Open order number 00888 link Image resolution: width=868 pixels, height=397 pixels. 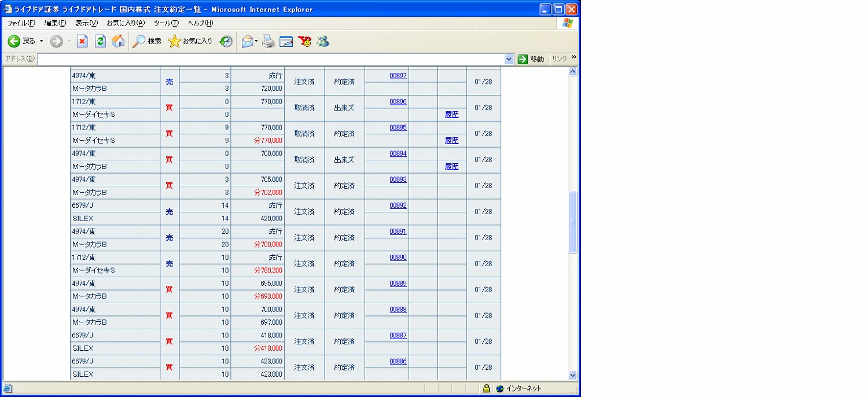(398, 310)
